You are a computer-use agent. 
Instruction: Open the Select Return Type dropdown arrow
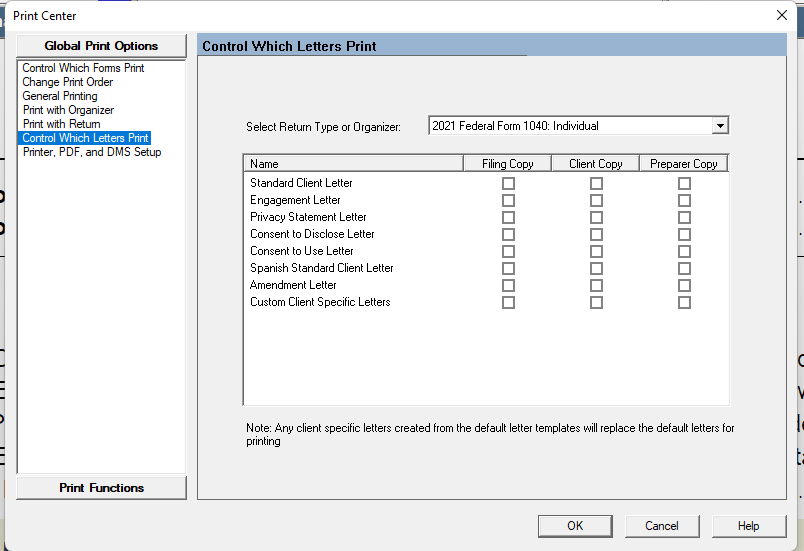tap(719, 126)
